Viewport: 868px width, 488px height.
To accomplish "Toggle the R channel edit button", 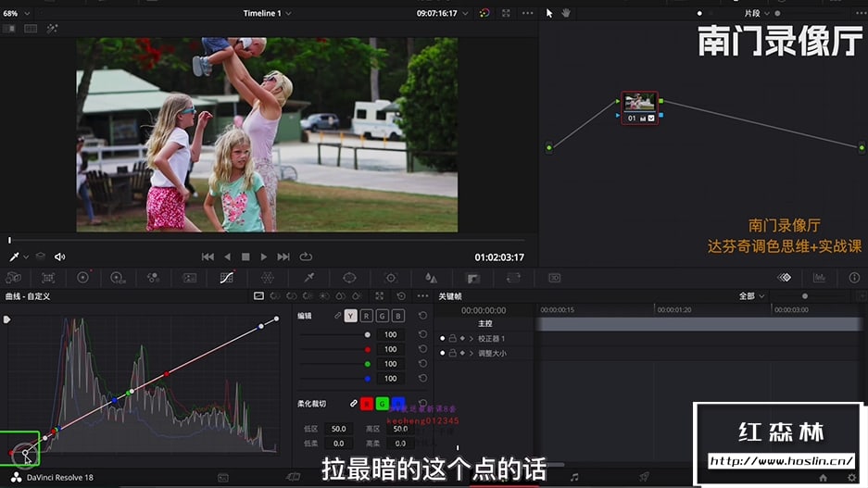I will (367, 316).
